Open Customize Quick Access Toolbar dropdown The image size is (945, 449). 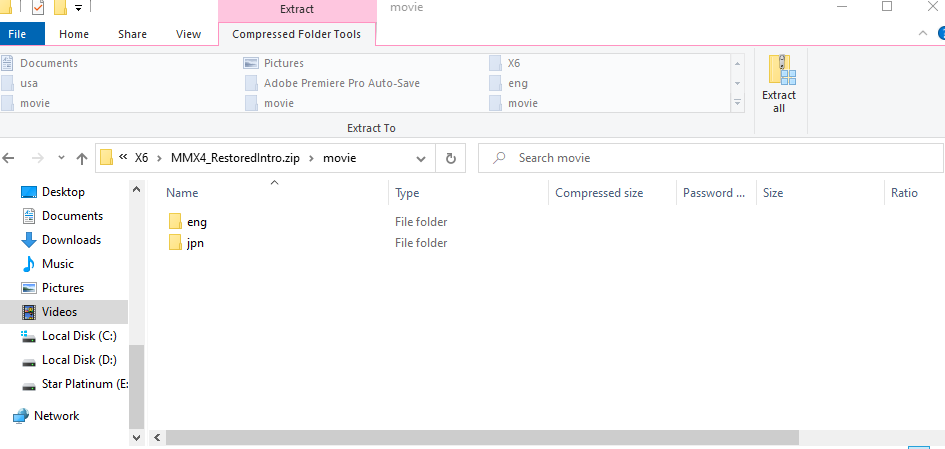[x=78, y=9]
